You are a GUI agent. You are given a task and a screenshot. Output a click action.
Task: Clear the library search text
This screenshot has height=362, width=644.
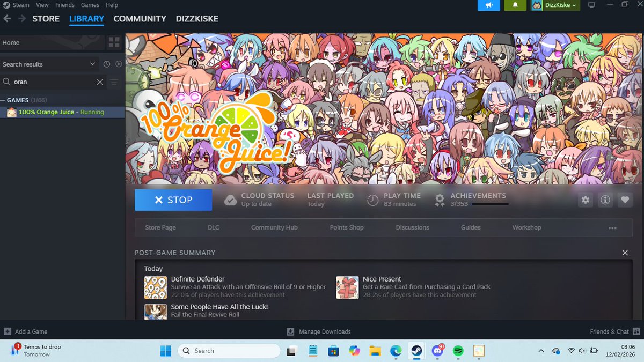pyautogui.click(x=100, y=82)
